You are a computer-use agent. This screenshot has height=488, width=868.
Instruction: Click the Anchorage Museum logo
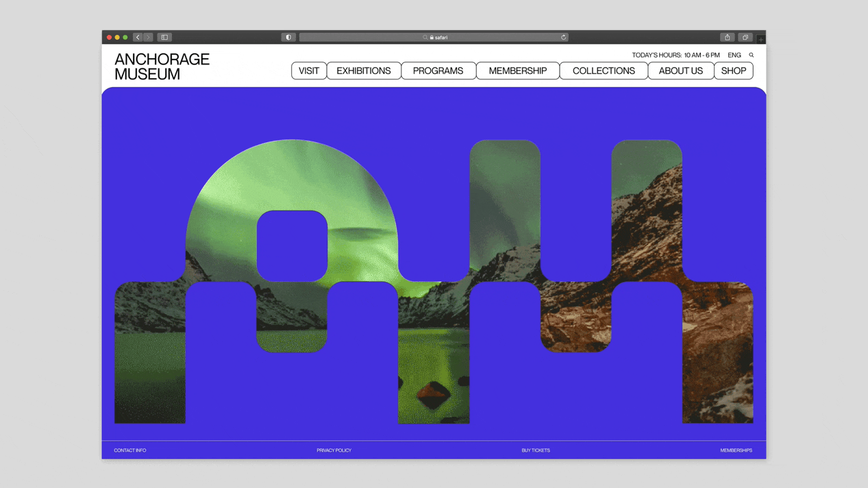click(x=162, y=66)
